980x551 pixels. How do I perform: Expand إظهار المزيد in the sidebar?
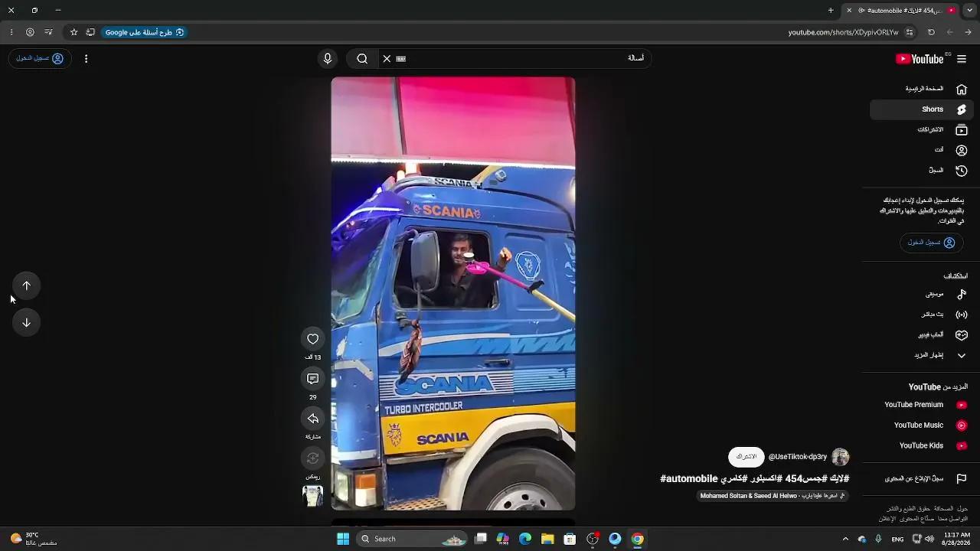pos(922,355)
